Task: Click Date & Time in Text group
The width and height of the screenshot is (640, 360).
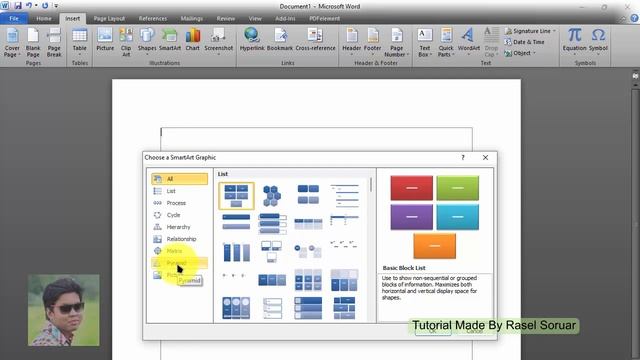Action: coord(524,42)
